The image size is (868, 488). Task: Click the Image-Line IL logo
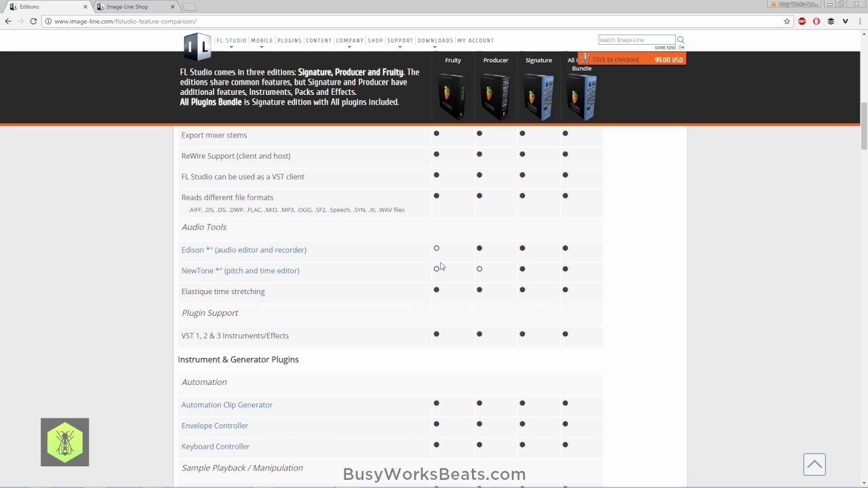coord(197,46)
